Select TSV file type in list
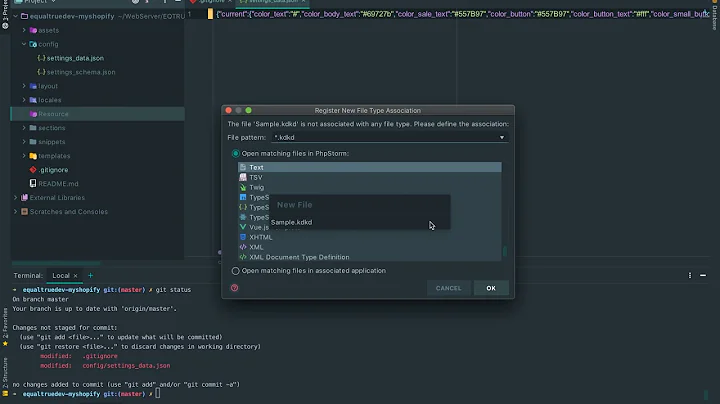Image resolution: width=720 pixels, height=404 pixels. [x=370, y=177]
